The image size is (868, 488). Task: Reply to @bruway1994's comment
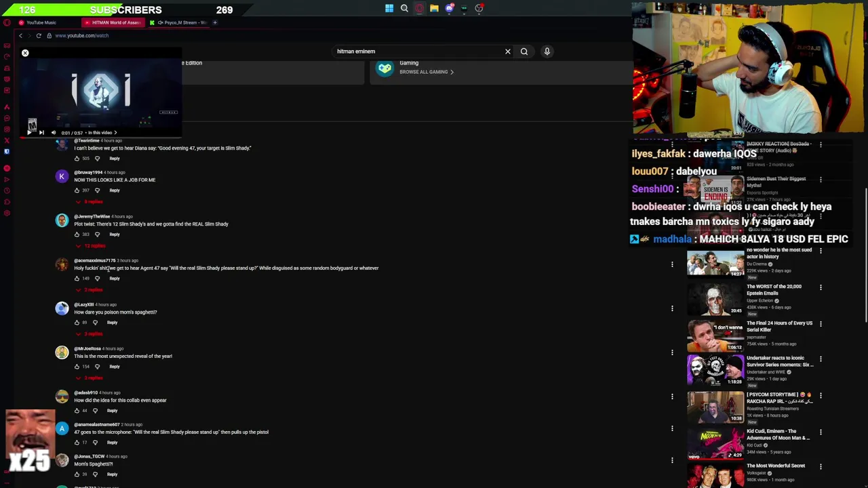[114, 190]
